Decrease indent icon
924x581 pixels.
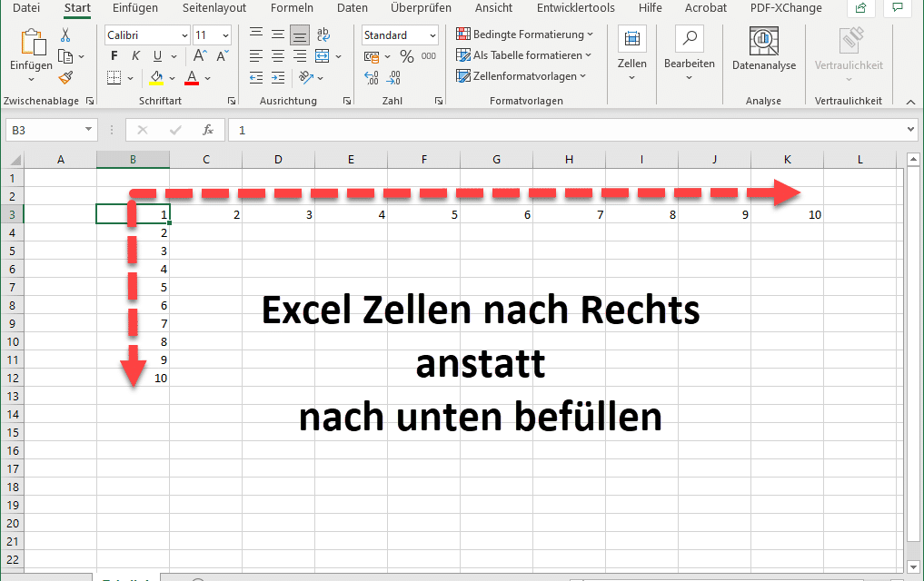pos(255,78)
